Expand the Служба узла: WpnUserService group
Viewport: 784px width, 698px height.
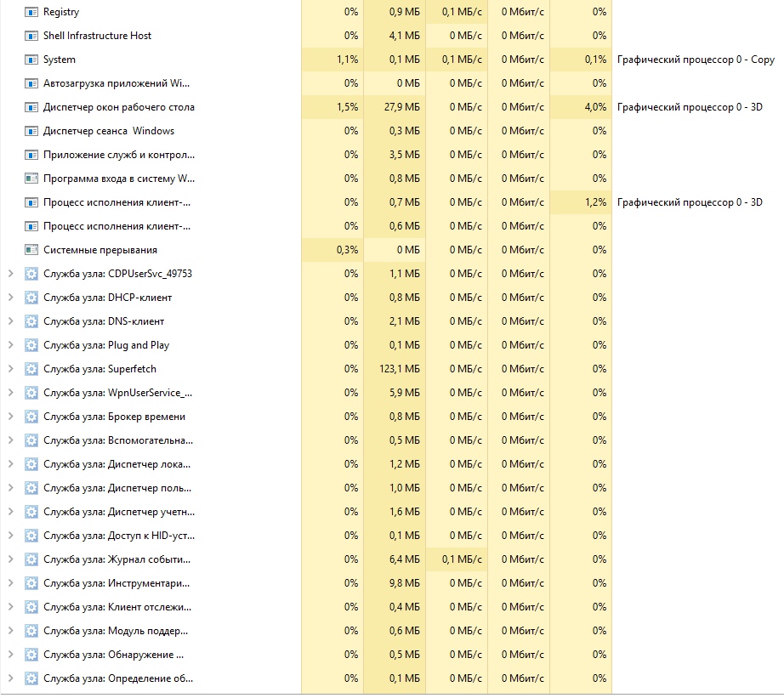point(10,393)
